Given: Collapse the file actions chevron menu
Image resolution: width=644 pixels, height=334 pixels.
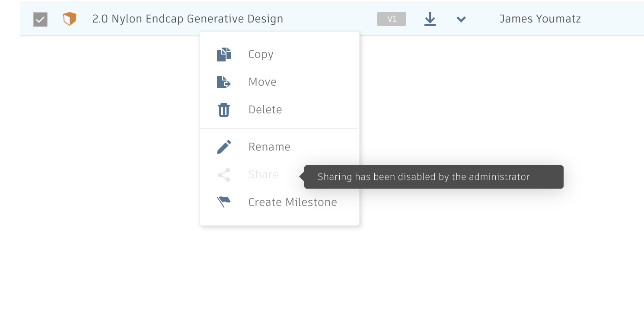Looking at the screenshot, I should tap(461, 19).
